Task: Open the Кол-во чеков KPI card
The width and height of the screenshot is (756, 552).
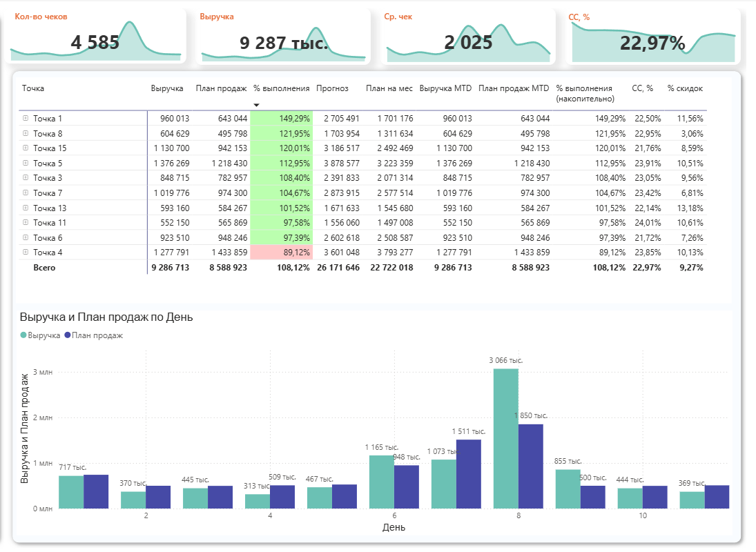Action: [x=97, y=37]
